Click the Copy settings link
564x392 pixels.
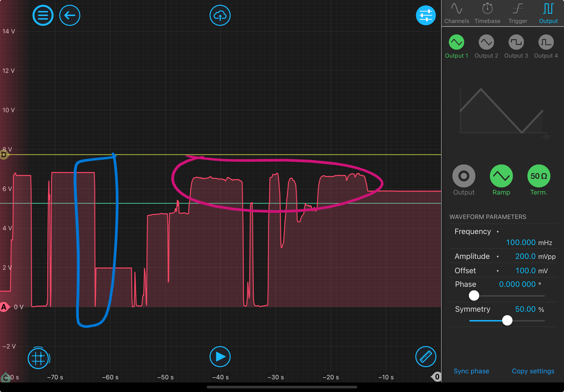[x=533, y=371]
